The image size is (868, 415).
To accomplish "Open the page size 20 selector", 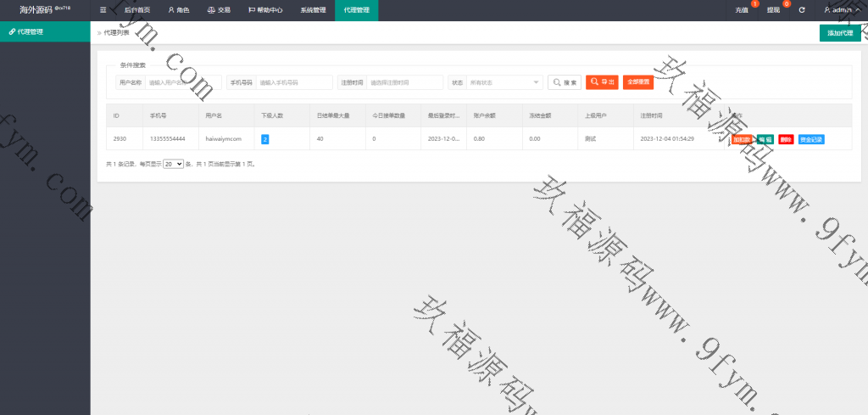I will pyautogui.click(x=173, y=163).
